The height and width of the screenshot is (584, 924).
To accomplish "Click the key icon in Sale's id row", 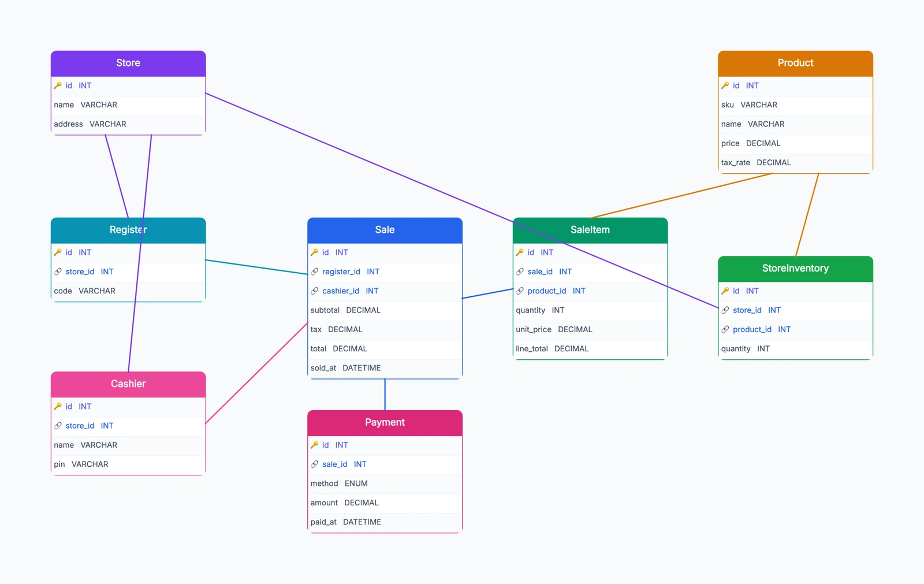I will pyautogui.click(x=315, y=252).
